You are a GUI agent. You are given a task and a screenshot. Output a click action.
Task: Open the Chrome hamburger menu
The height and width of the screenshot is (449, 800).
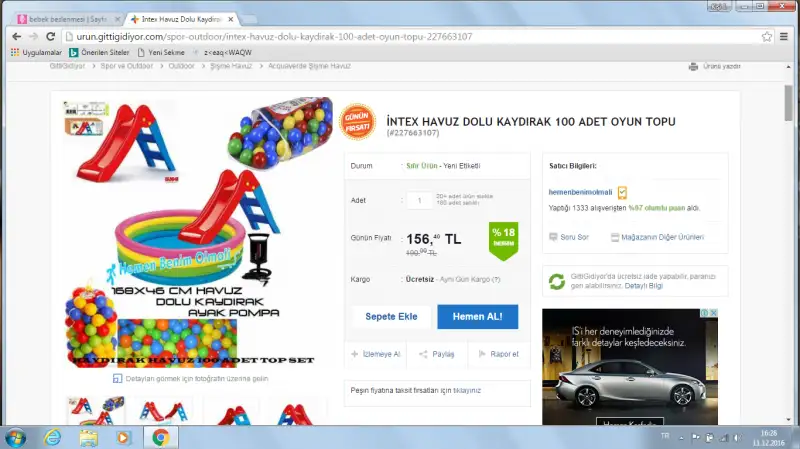pyautogui.click(x=784, y=37)
